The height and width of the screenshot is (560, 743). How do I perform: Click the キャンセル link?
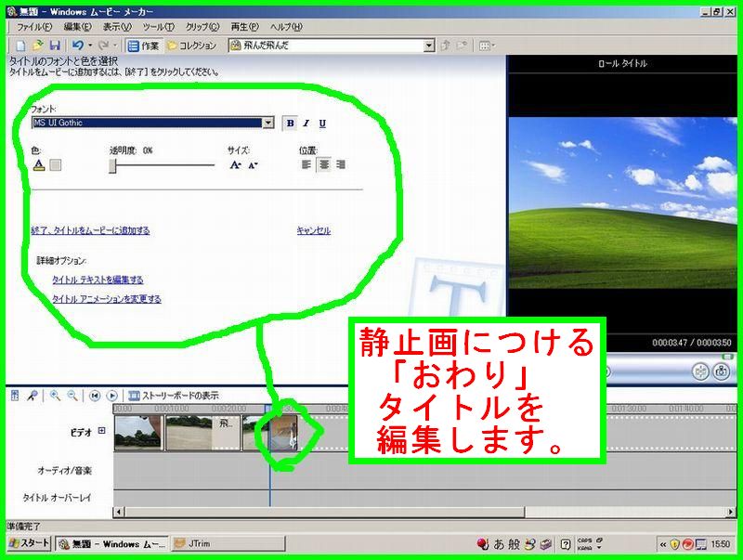click(x=314, y=230)
